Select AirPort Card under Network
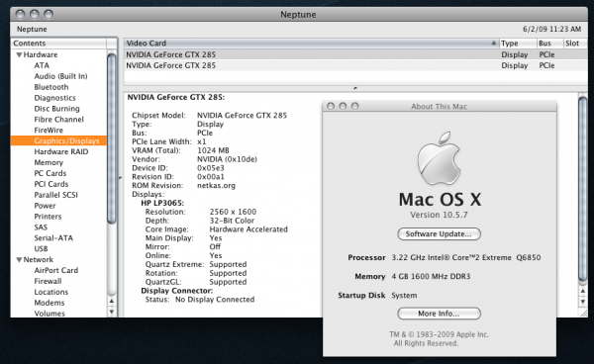Image resolution: width=594 pixels, height=364 pixels. pos(56,271)
